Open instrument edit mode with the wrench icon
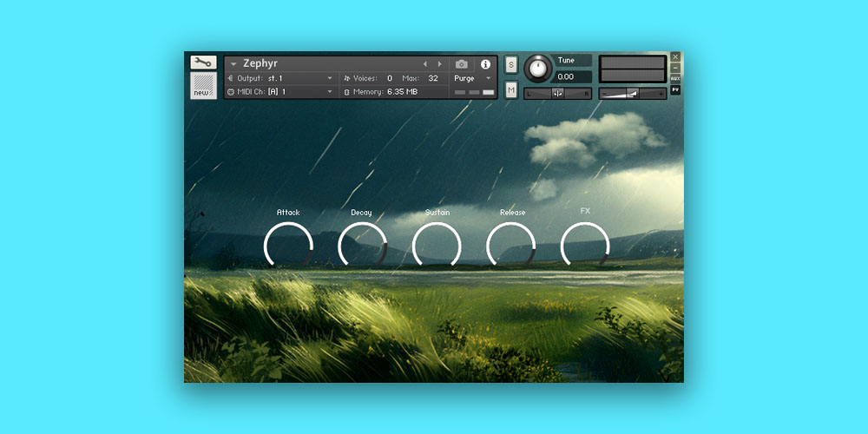 coord(203,62)
